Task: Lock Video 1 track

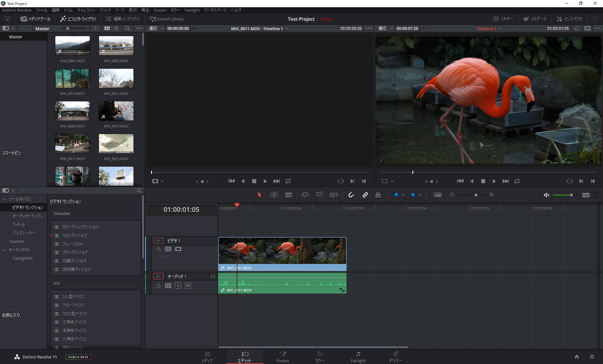Action: 159,249
